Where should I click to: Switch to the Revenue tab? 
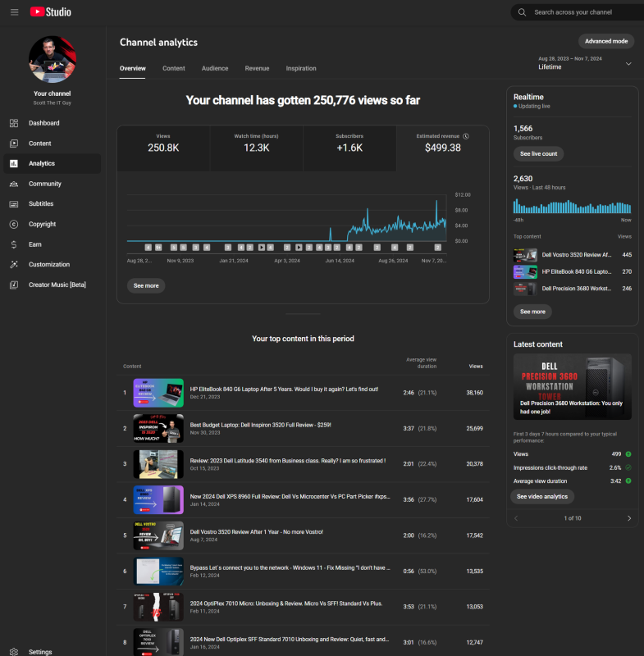click(x=257, y=68)
